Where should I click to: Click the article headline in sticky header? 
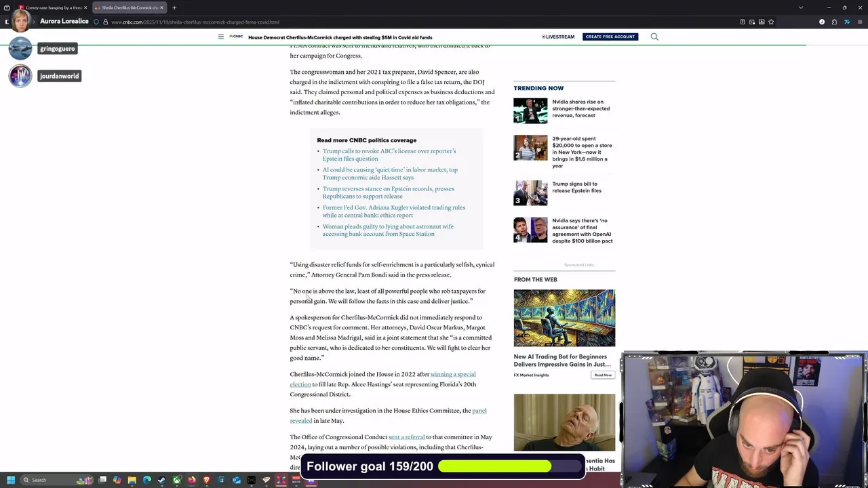coord(340,37)
